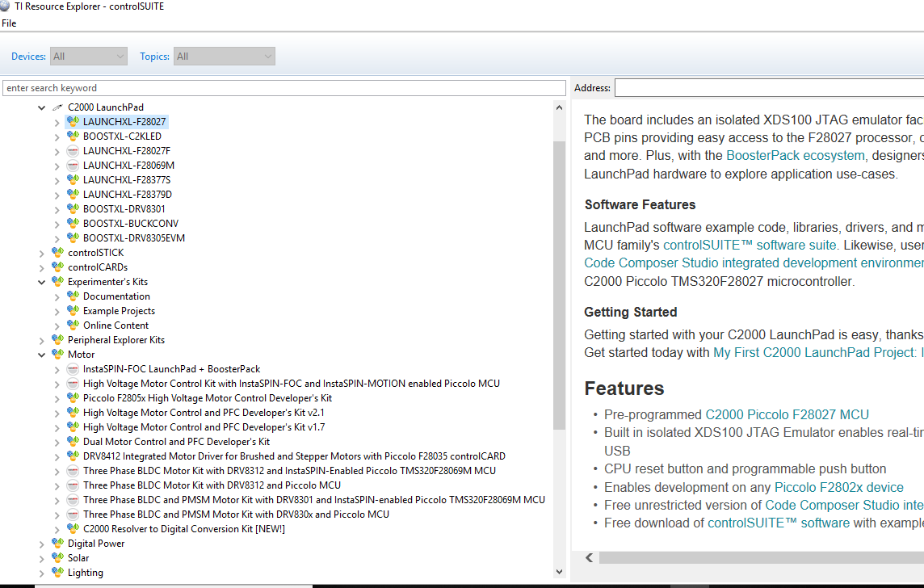The width and height of the screenshot is (924, 588).
Task: Click the Example Projects node icon
Action: pos(73,310)
